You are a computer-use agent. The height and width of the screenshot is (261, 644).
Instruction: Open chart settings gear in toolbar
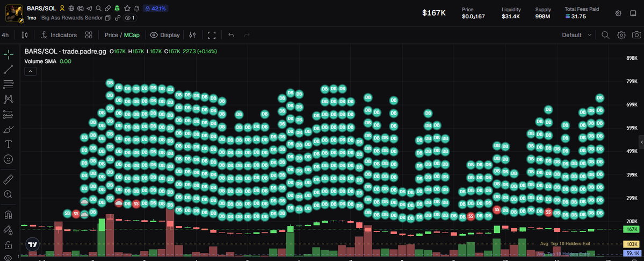[x=621, y=35]
